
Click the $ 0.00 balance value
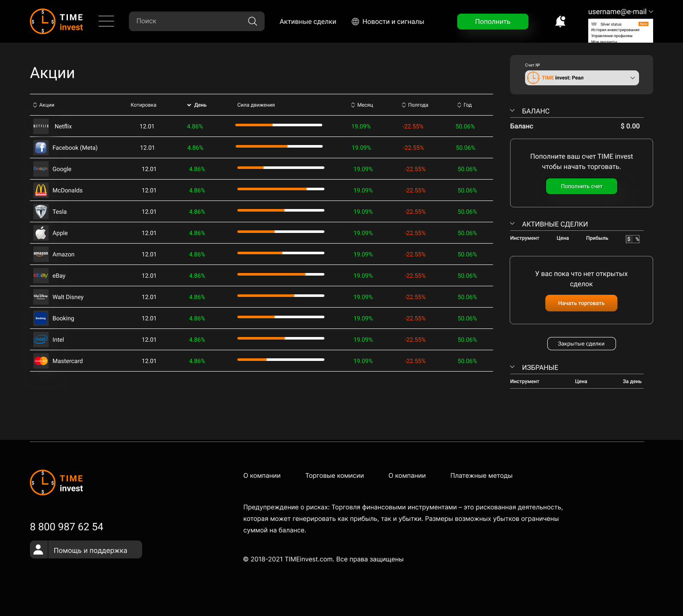pos(630,126)
